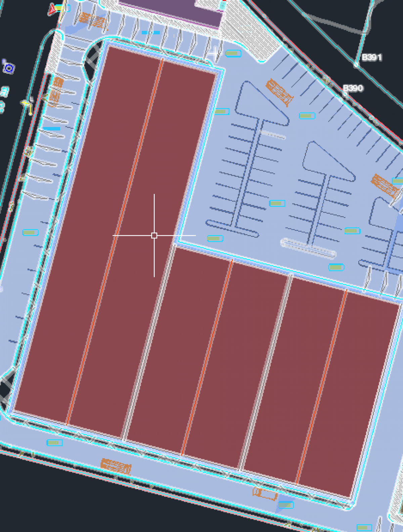Click the orange truck symbol below hatched area
Image resolution: width=403 pixels, height=532 pixels.
279,92
